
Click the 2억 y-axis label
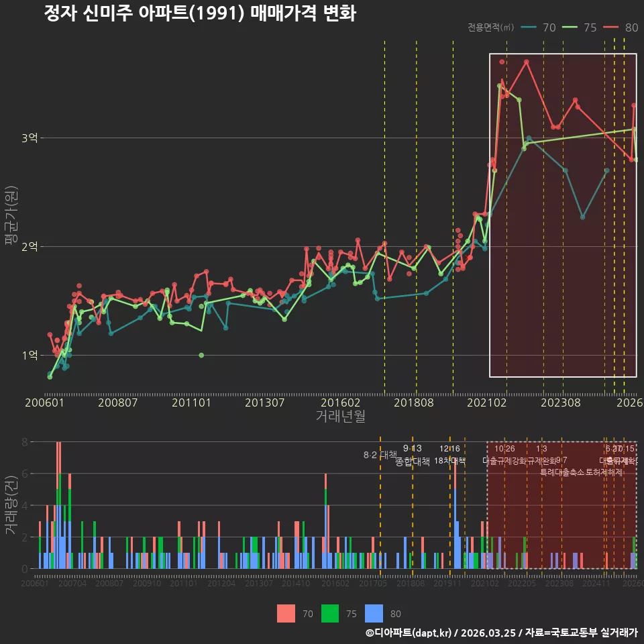[30, 246]
